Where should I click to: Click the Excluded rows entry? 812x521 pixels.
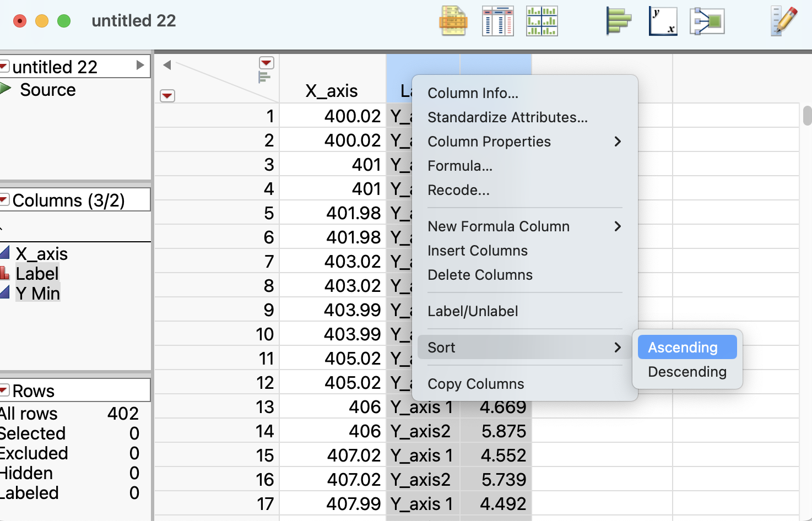[69, 453]
